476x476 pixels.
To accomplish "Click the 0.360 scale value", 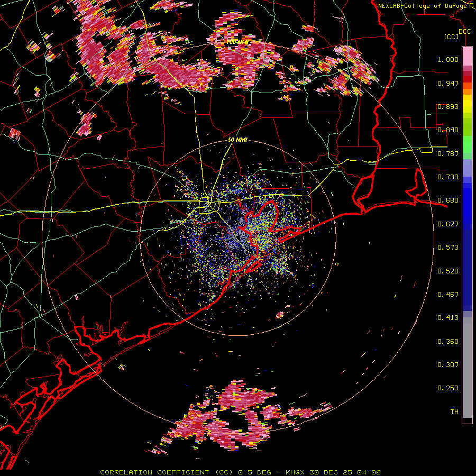I will click(x=448, y=342).
